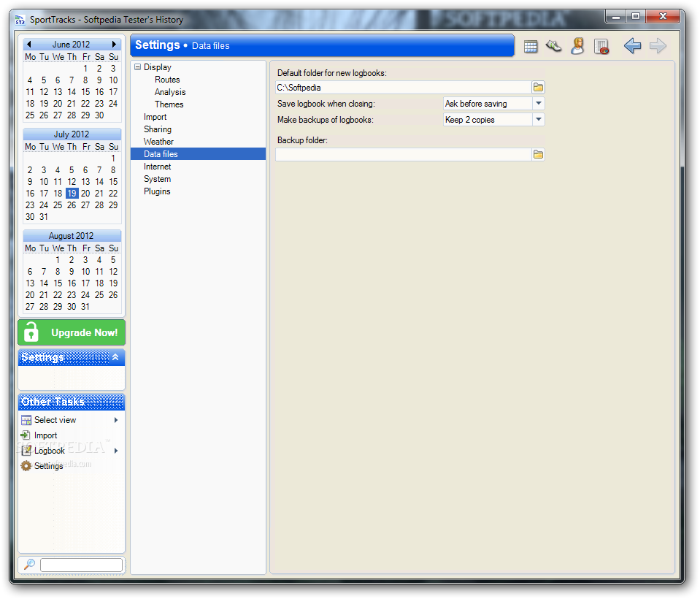The image size is (700, 599).
Task: Select June 30 in the calendar
Action: pyautogui.click(x=99, y=115)
